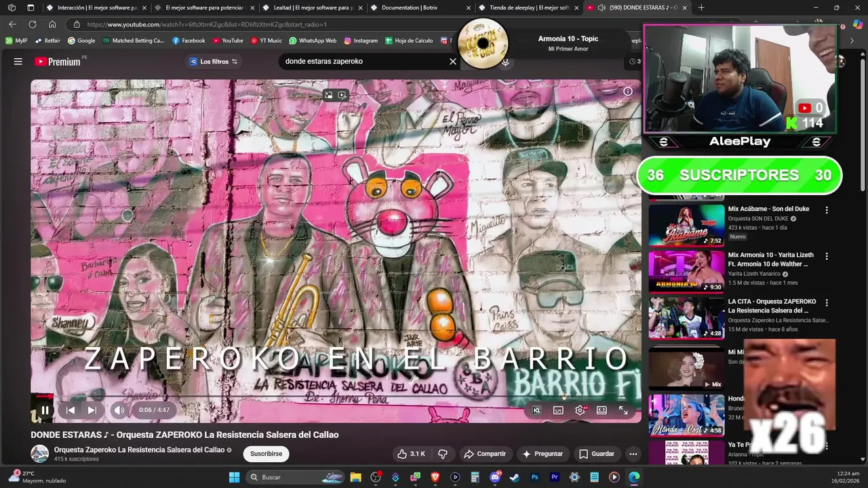Switch to 'Tienda de aleeplay' tab
The image size is (868, 488).
[x=529, y=7]
